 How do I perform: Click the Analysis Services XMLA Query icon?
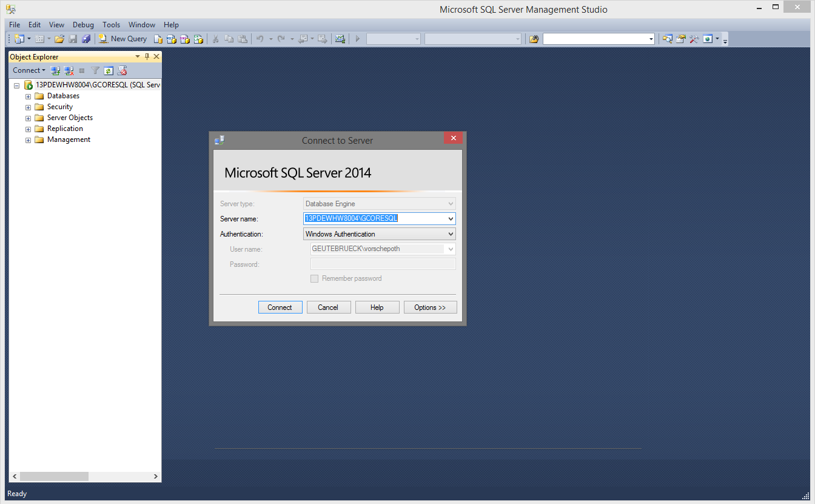tap(198, 39)
